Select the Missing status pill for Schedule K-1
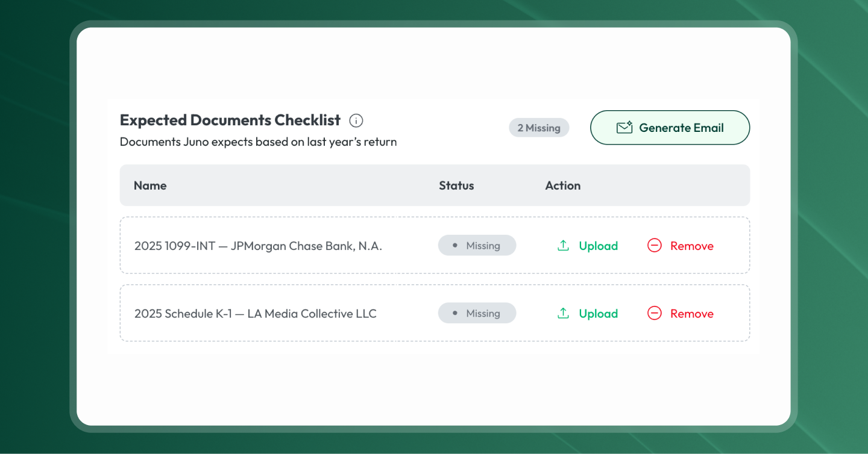 (x=477, y=313)
